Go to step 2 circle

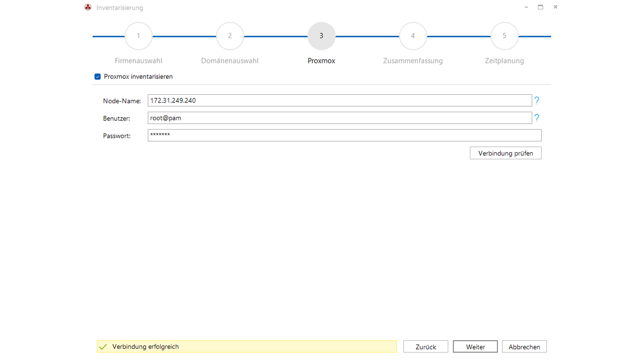click(x=230, y=36)
